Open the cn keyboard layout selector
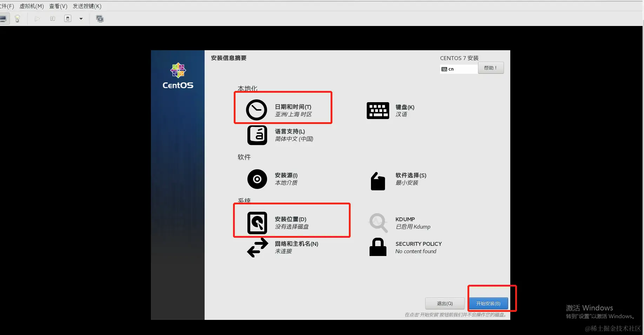This screenshot has height=335, width=644. click(x=458, y=69)
